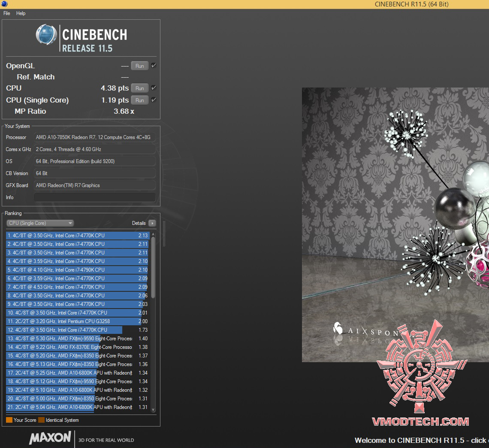Click the Cores x GHz field
This screenshot has width=489, height=448.
click(94, 149)
